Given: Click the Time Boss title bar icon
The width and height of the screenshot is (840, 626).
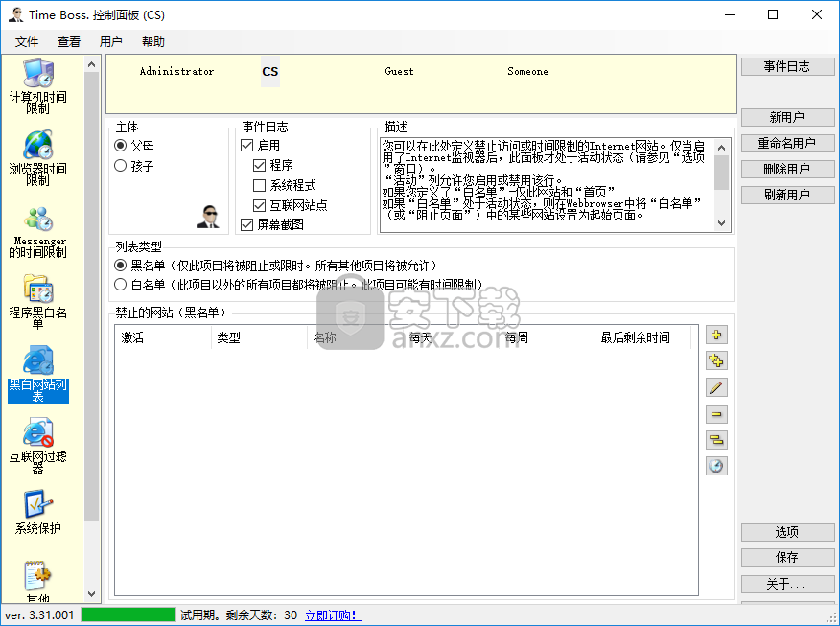Looking at the screenshot, I should click(16, 14).
